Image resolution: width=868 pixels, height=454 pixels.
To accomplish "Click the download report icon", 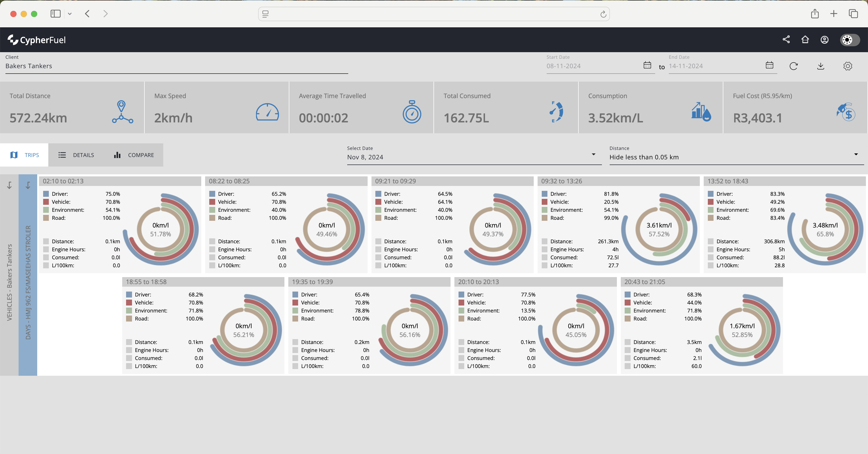I will [x=820, y=66].
